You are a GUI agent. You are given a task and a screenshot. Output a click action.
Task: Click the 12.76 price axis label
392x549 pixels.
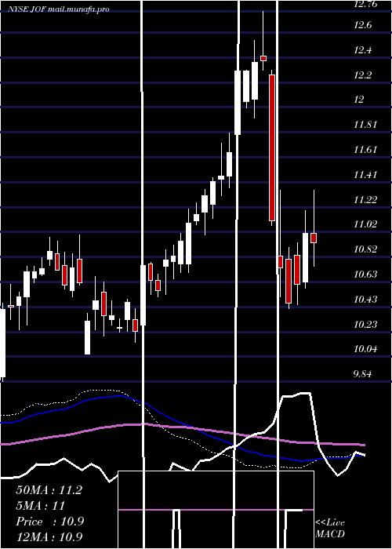point(365,4)
